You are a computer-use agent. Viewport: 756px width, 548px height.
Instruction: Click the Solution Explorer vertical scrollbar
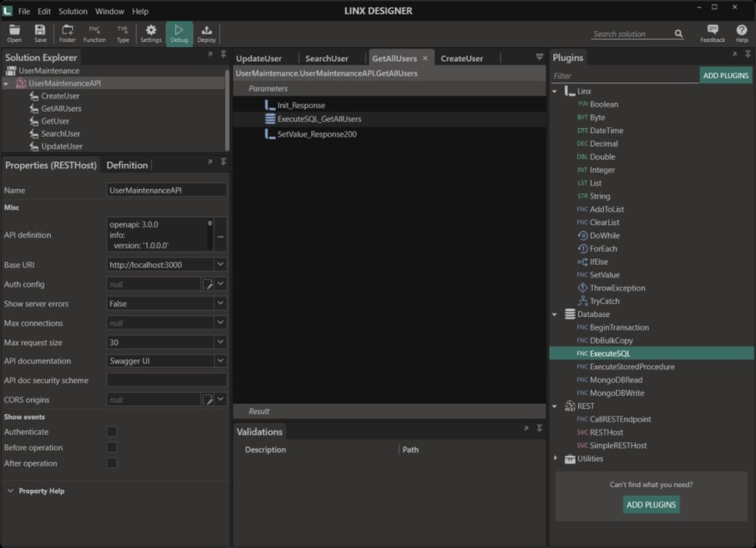tap(227, 110)
